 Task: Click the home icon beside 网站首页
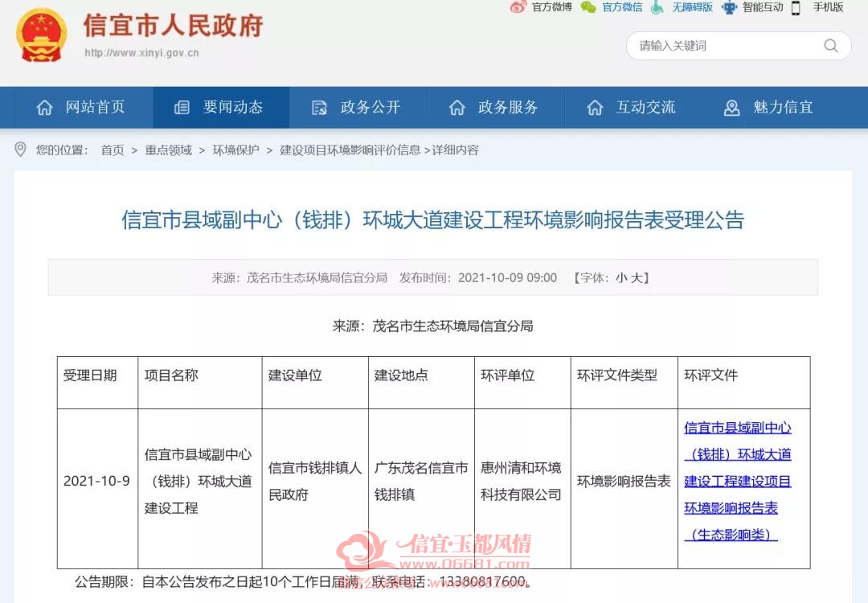pyautogui.click(x=44, y=108)
